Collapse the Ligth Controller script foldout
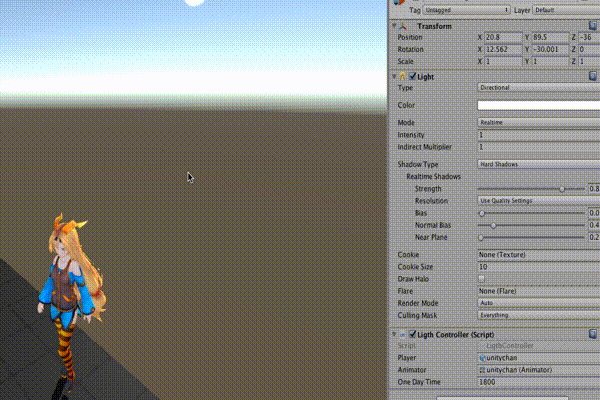 (394, 334)
